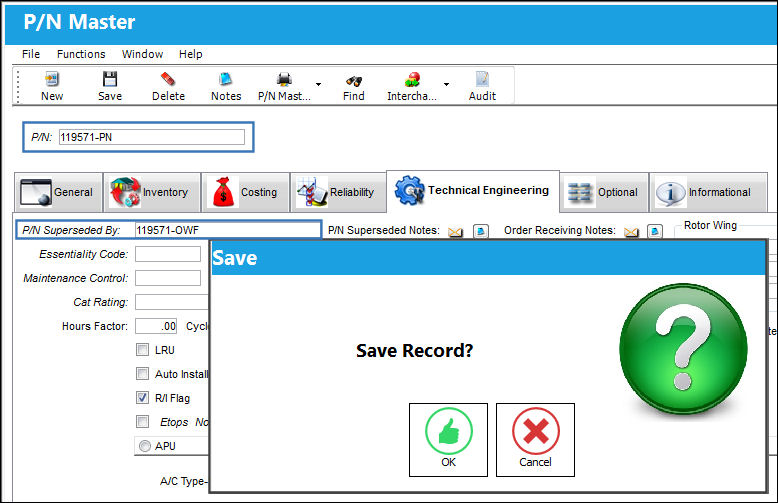Click the P/N input field
The width and height of the screenshot is (778, 503).
152,137
